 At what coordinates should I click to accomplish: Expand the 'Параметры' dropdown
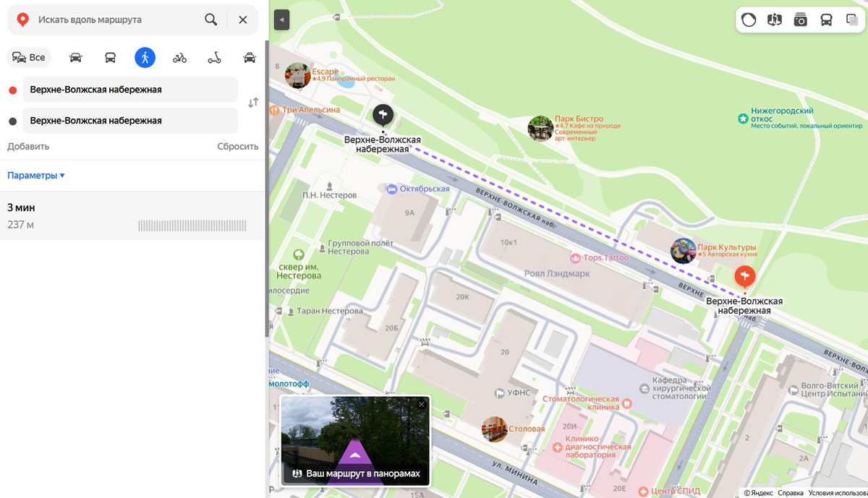click(36, 176)
